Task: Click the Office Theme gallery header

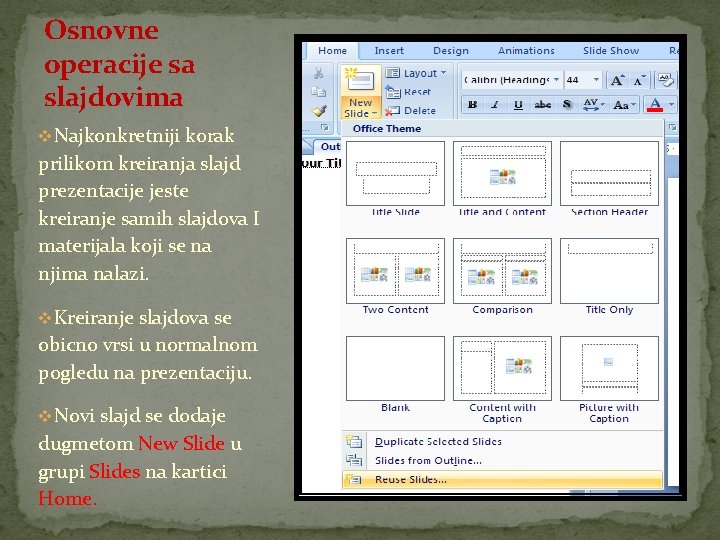Action: [503, 129]
